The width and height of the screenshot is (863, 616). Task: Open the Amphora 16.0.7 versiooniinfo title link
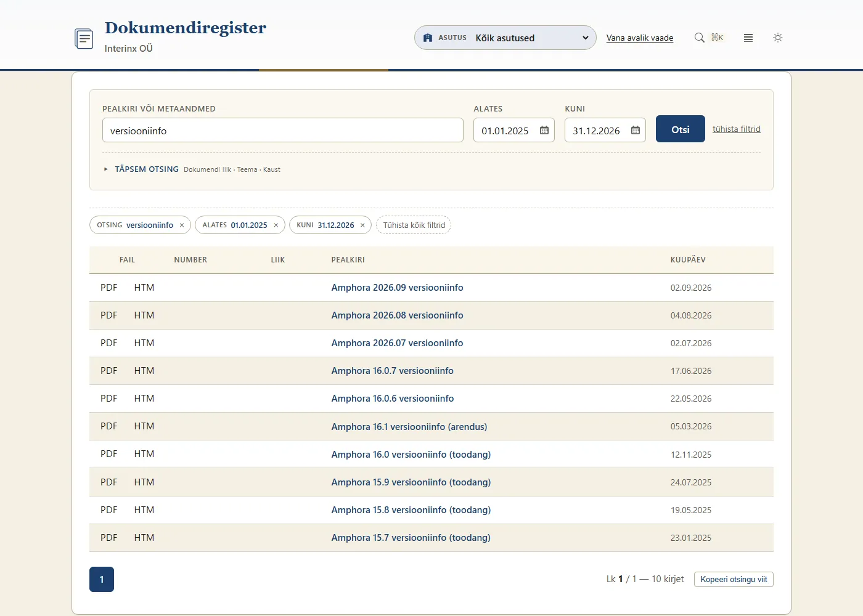pyautogui.click(x=392, y=371)
